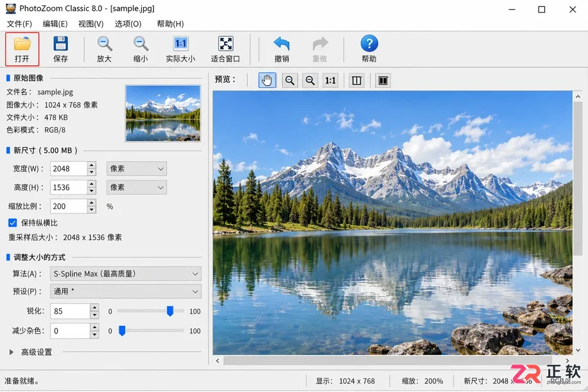588x392 pixels.
Task: Click the 缩小 zoom-out toolbar icon
Action: [x=141, y=49]
